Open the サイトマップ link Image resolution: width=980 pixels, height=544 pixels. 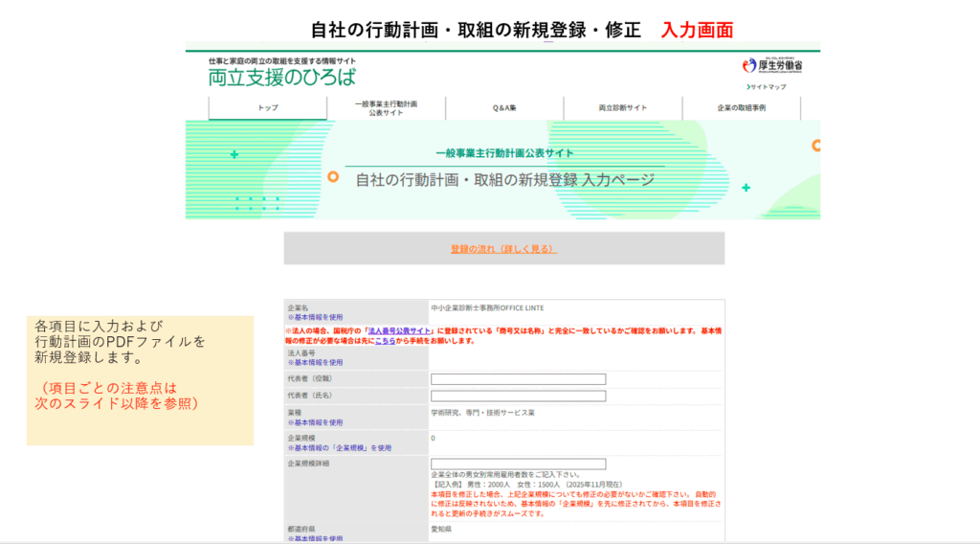pos(767,87)
